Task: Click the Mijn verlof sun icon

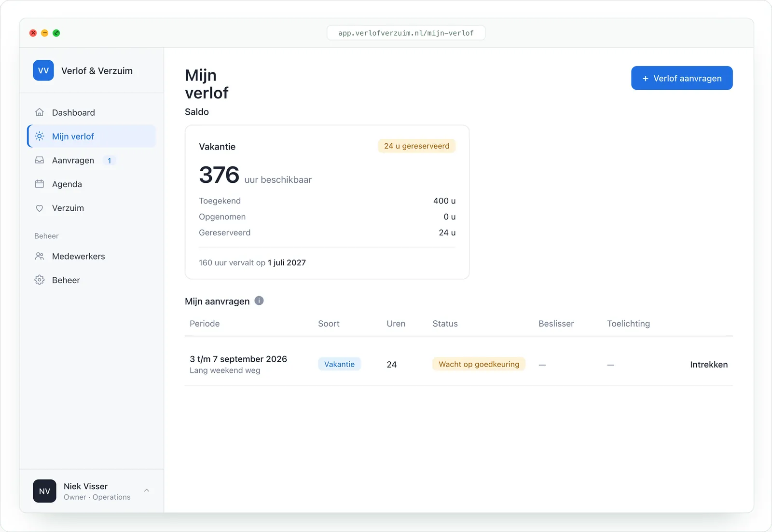Action: pyautogui.click(x=40, y=136)
